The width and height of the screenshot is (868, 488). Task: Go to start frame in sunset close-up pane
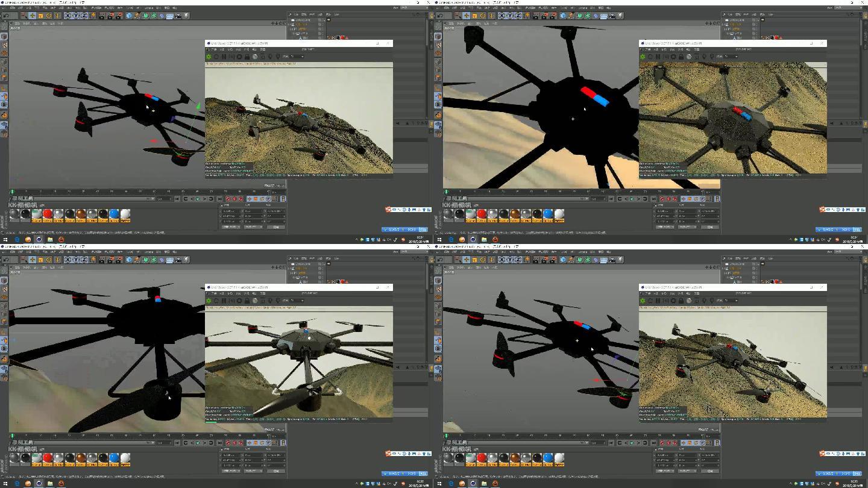(x=611, y=199)
